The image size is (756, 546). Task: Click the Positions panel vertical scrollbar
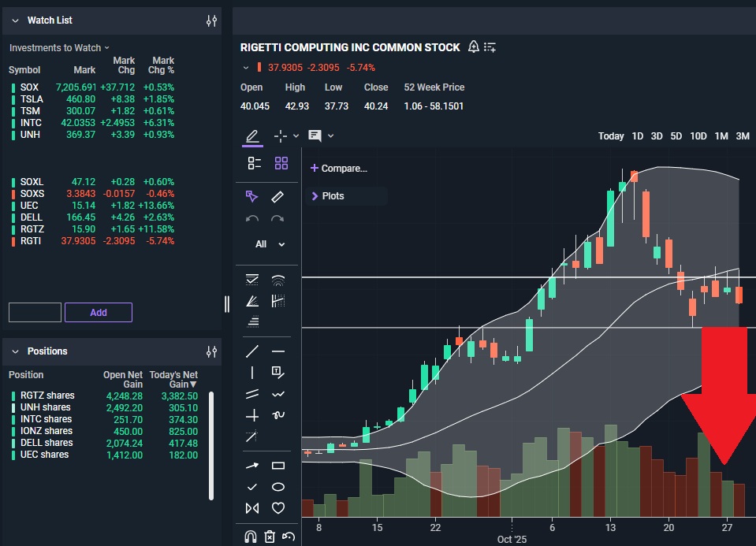point(211,446)
